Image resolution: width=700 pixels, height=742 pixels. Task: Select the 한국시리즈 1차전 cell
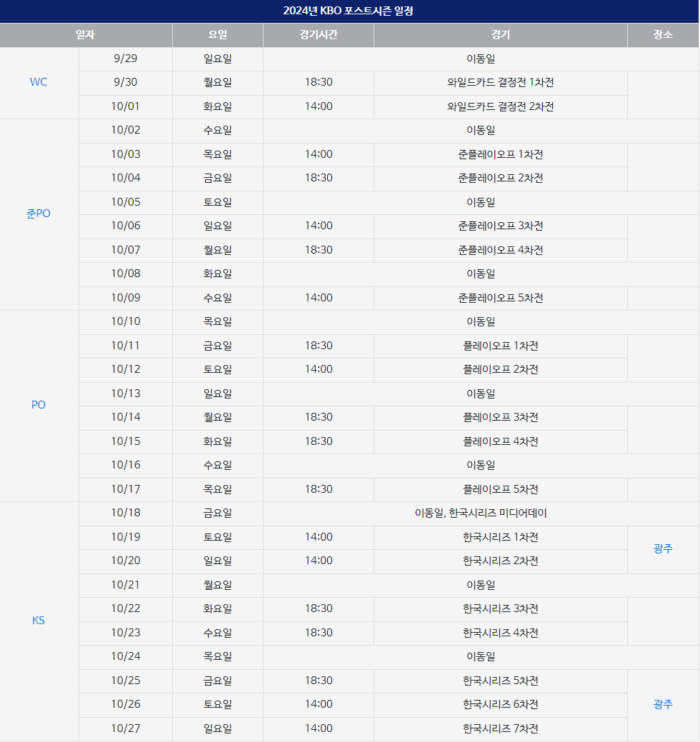pyautogui.click(x=500, y=538)
